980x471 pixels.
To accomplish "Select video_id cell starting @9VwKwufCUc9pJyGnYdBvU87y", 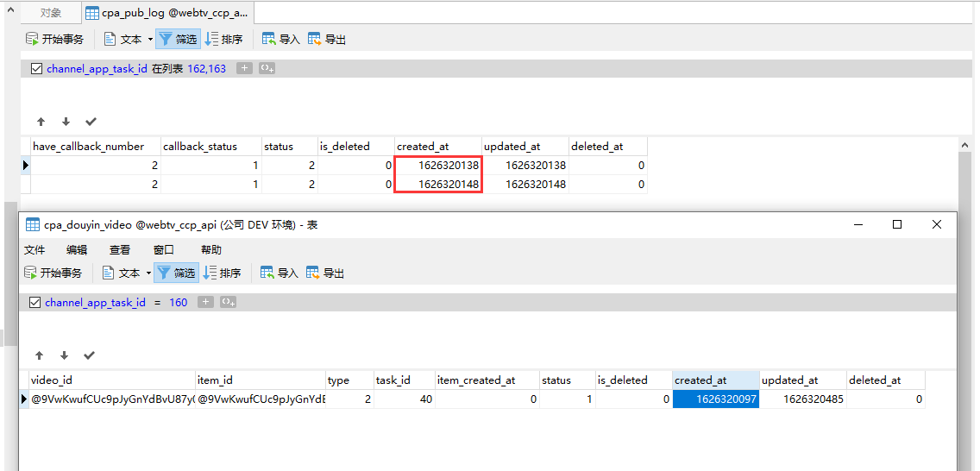I will pyautogui.click(x=112, y=399).
